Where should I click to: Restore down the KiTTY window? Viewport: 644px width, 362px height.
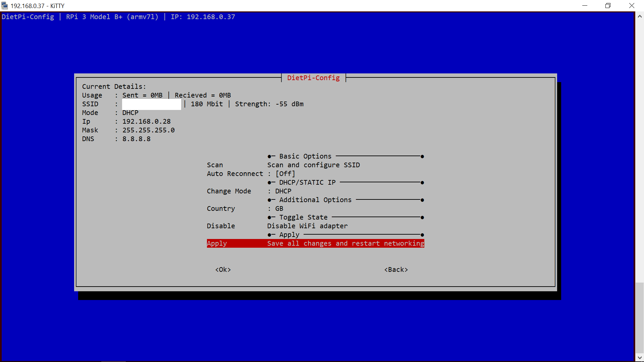coord(608,6)
